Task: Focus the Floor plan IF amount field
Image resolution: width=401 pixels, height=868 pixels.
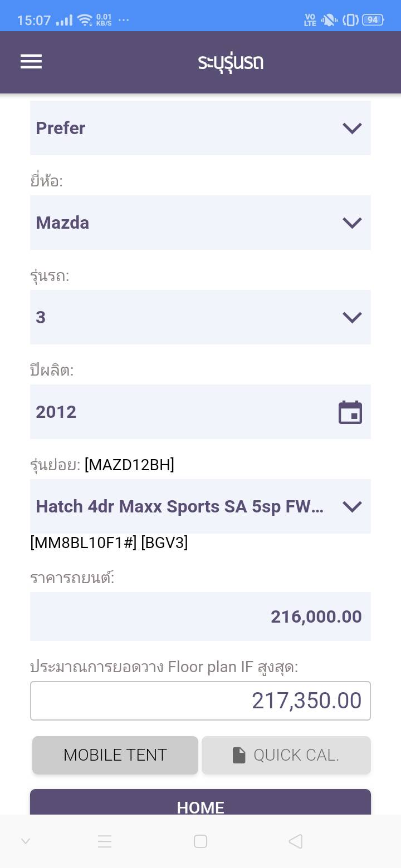Action: [x=200, y=701]
